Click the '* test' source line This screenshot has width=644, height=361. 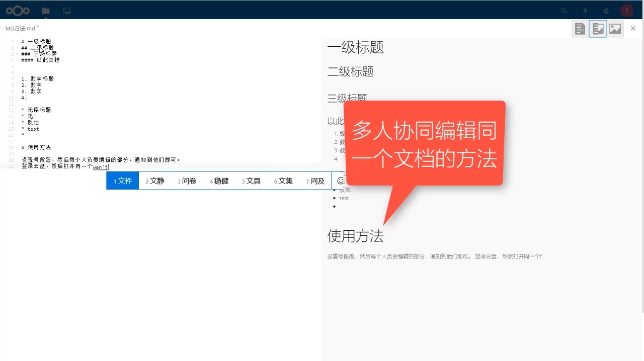coord(30,129)
